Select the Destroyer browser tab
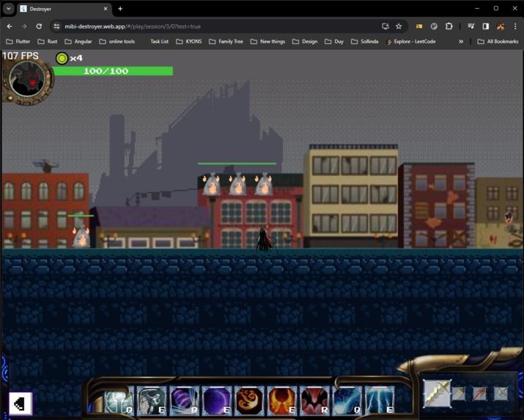524x420 pixels. pyautogui.click(x=64, y=9)
